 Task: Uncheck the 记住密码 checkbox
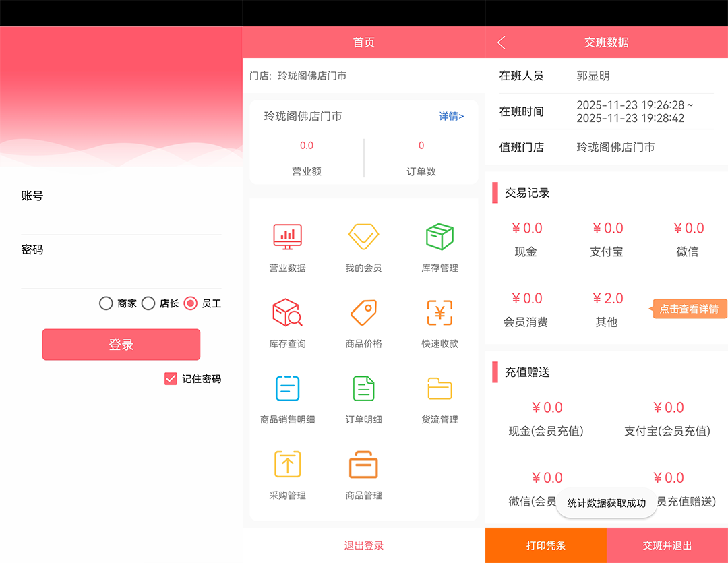171,379
